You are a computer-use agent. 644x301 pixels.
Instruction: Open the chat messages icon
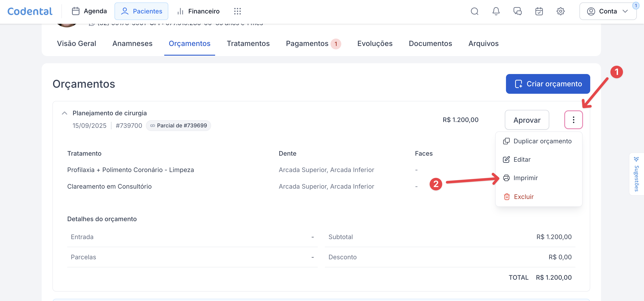pyautogui.click(x=517, y=11)
